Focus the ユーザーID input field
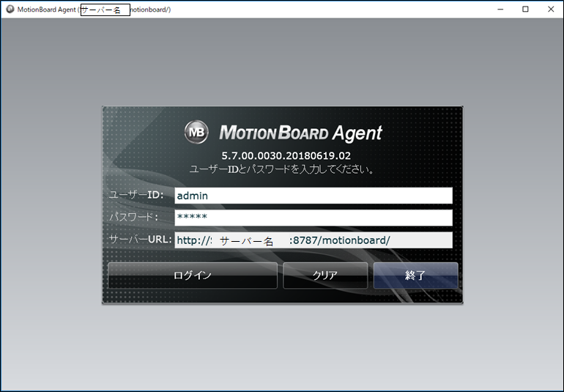 313,196
